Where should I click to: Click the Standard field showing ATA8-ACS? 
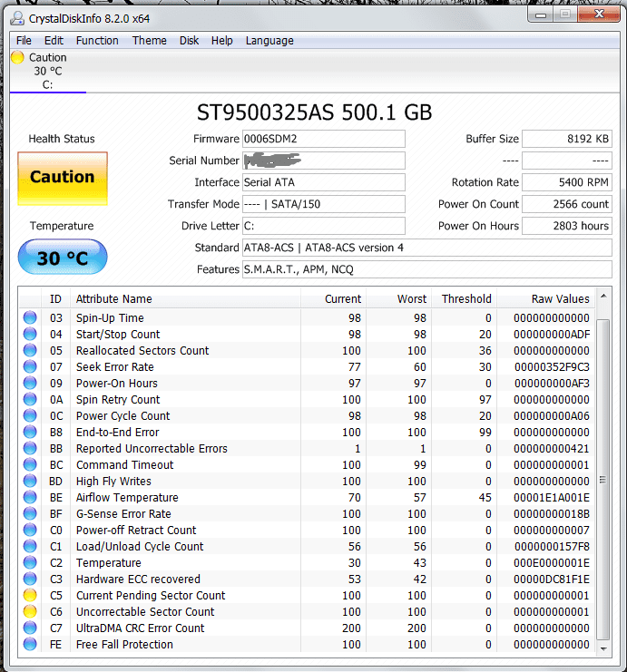[x=427, y=248]
